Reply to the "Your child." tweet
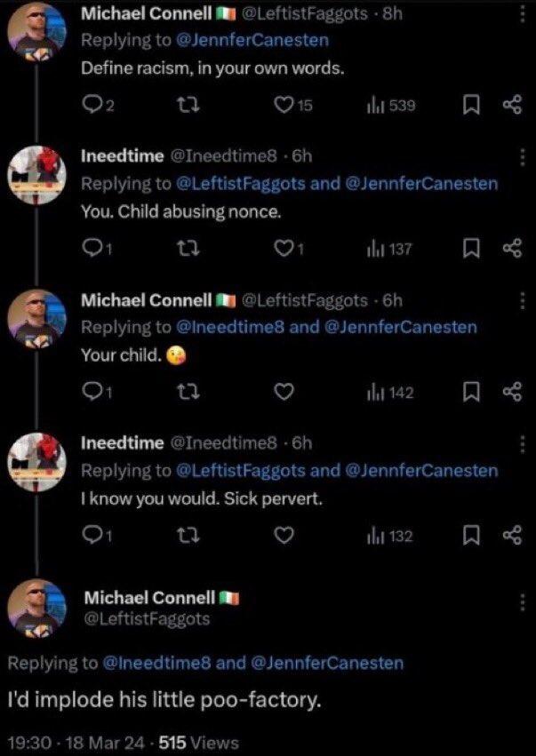Image resolution: width=536 pixels, height=756 pixels. click(x=93, y=392)
